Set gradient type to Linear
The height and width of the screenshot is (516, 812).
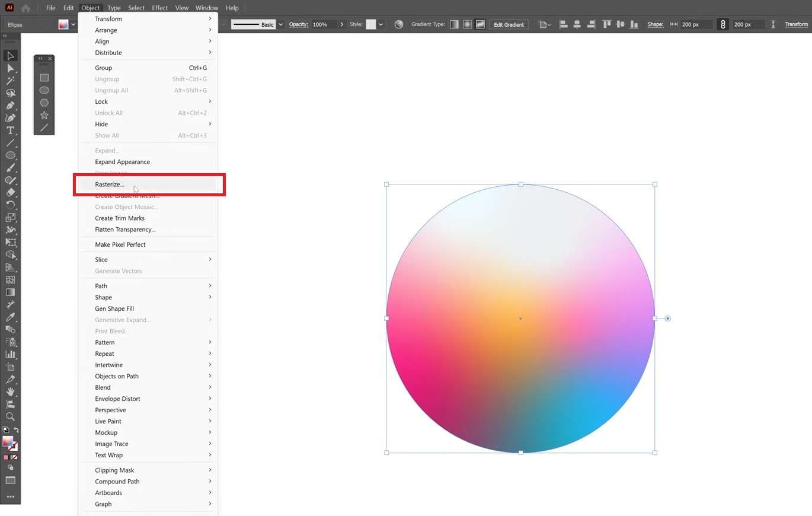(454, 24)
